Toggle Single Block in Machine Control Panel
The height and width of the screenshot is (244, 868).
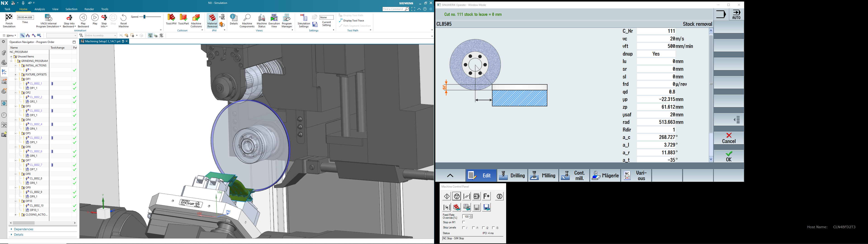476,196
